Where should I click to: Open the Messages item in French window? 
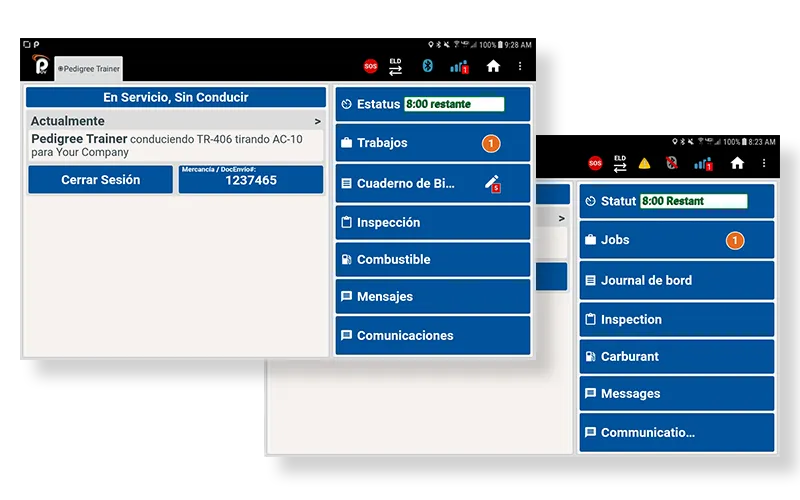pos(677,393)
